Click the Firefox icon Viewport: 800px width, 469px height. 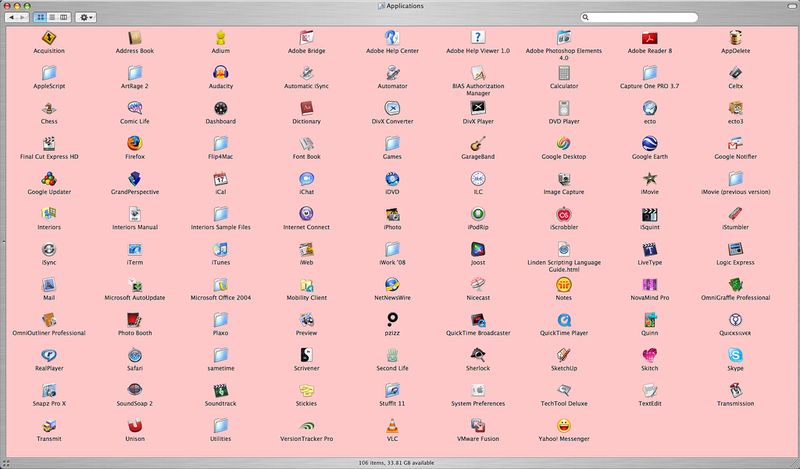tap(135, 143)
